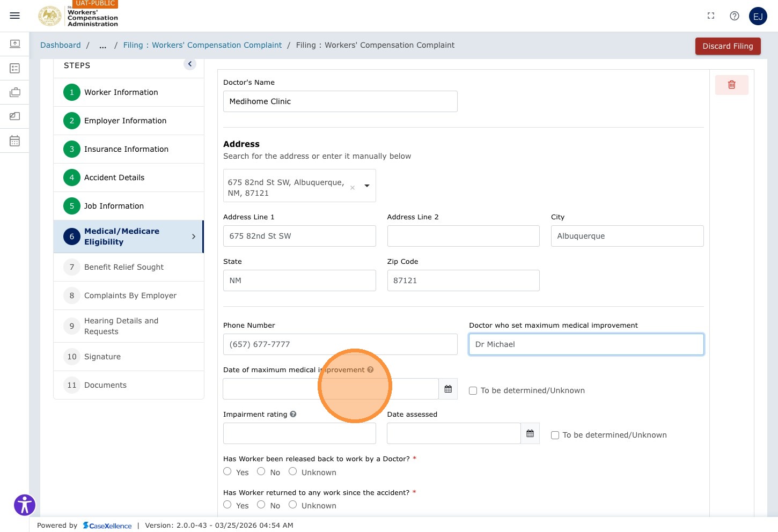This screenshot has height=532, width=778.
Task: Go to step 1 Worker Information
Action: pos(129,92)
